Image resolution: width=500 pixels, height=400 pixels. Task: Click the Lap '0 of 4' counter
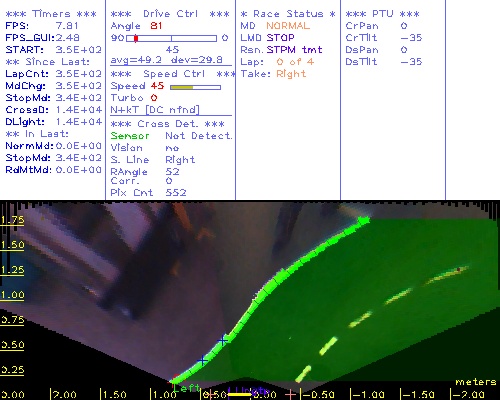pos(295,62)
